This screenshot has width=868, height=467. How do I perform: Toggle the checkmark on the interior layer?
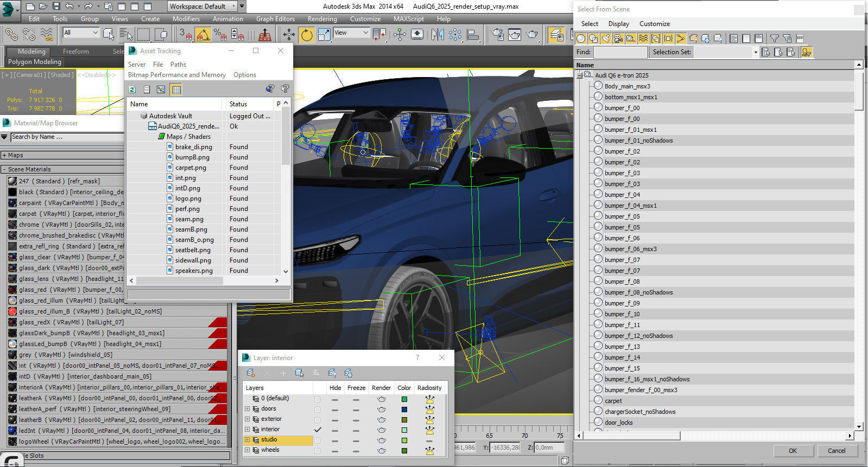[x=318, y=430]
